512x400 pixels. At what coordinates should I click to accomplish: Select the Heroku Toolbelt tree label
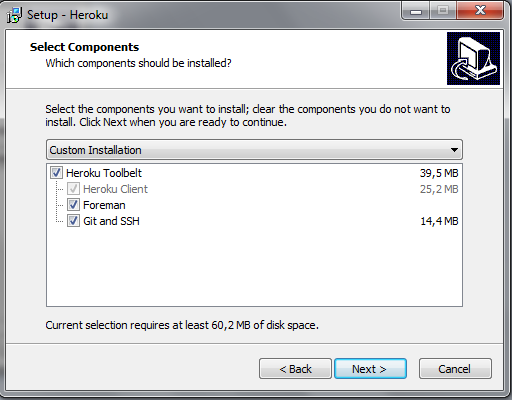104,173
